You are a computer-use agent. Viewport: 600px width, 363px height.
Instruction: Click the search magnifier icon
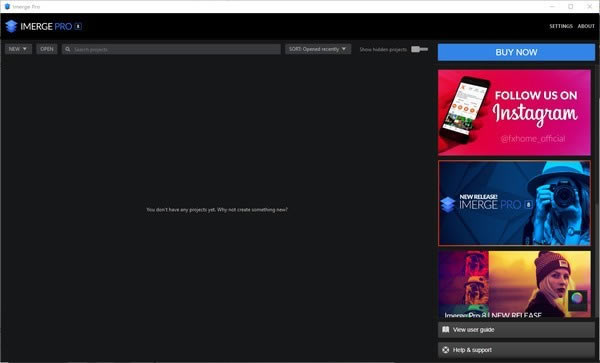pyautogui.click(x=68, y=49)
